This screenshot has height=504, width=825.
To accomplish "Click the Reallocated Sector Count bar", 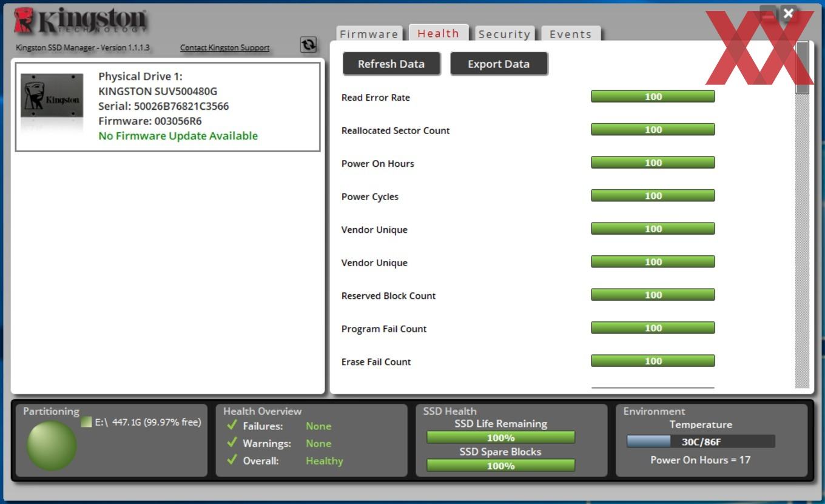I will pyautogui.click(x=653, y=129).
